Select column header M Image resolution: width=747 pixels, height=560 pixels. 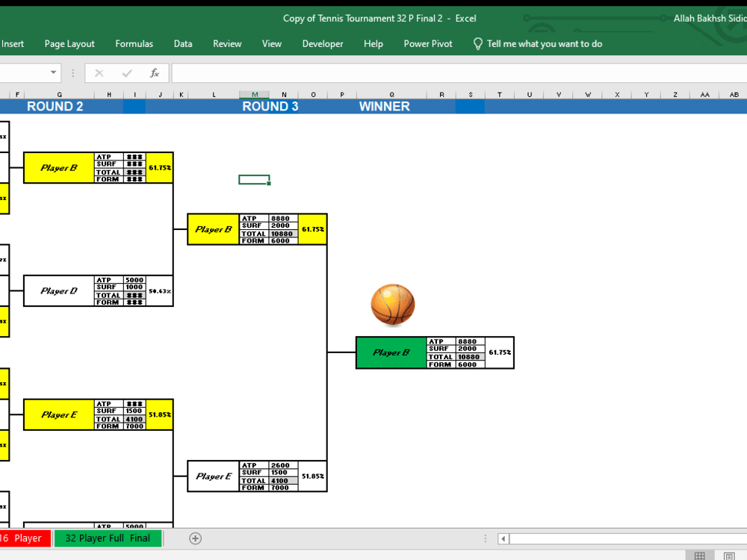pyautogui.click(x=254, y=95)
